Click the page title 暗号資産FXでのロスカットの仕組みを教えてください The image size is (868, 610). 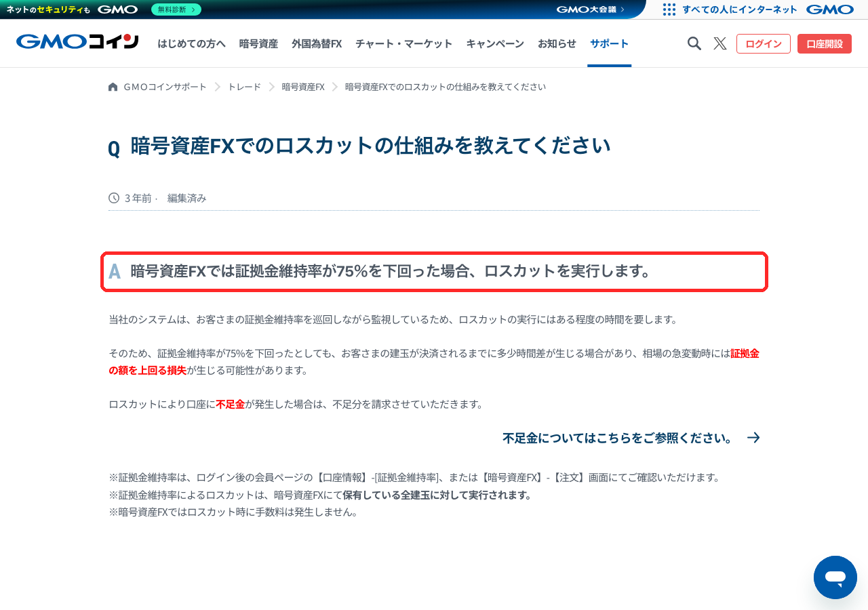tap(370, 146)
